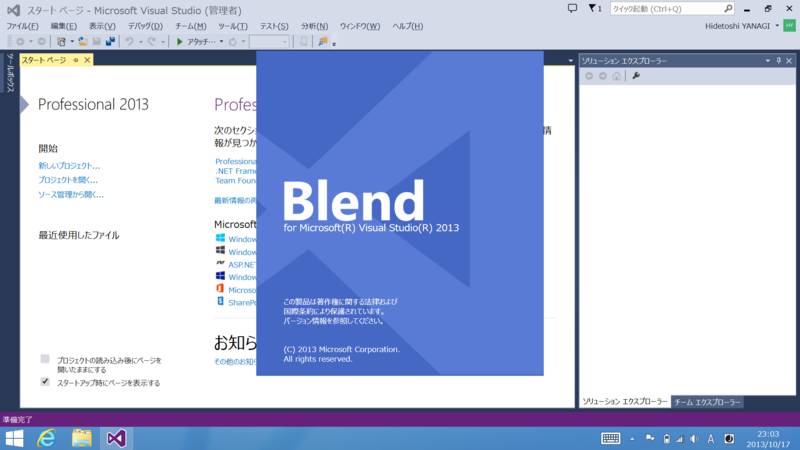The width and height of the screenshot is (800, 450).
Task: Click the 'Open Project…' (プロジェクトを開く) link
Action: [x=68, y=180]
